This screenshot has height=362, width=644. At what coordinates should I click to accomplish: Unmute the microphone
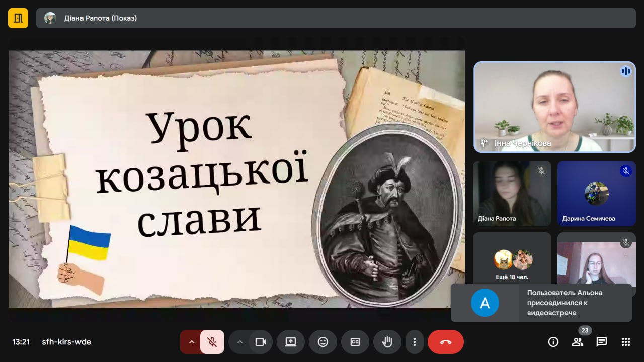[x=212, y=342]
